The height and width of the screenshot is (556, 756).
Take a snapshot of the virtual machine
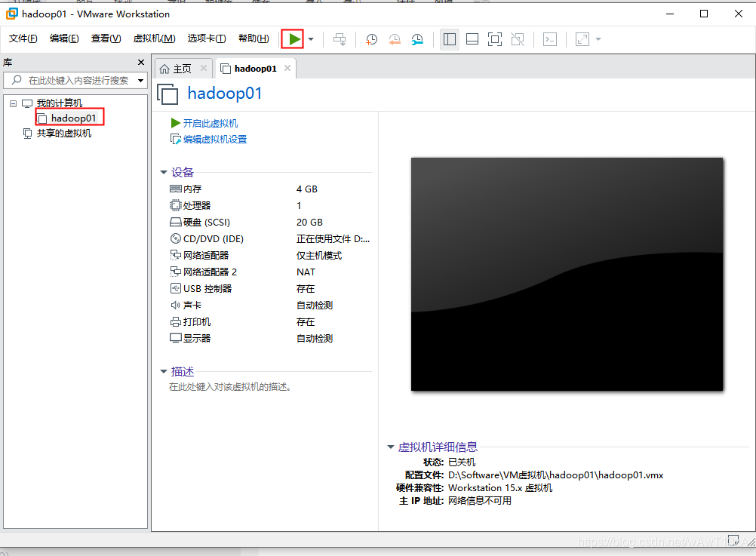point(371,39)
